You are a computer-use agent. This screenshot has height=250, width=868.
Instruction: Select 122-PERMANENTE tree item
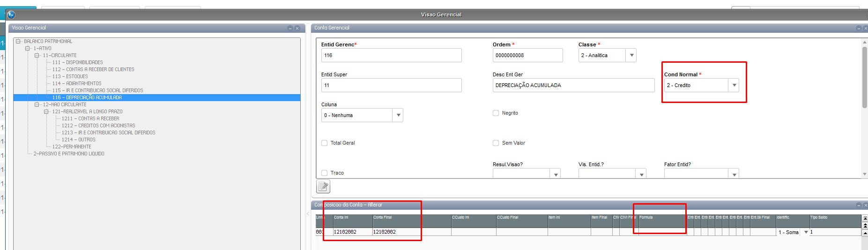pos(72,147)
